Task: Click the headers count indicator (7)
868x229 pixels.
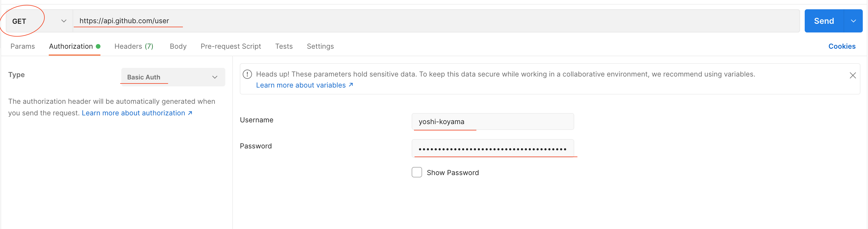Action: click(x=149, y=46)
